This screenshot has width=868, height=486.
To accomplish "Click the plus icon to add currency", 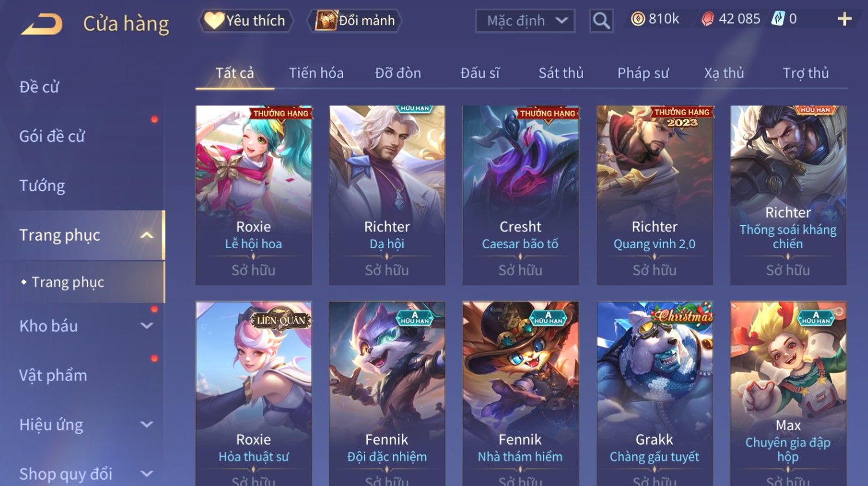I will 844,19.
